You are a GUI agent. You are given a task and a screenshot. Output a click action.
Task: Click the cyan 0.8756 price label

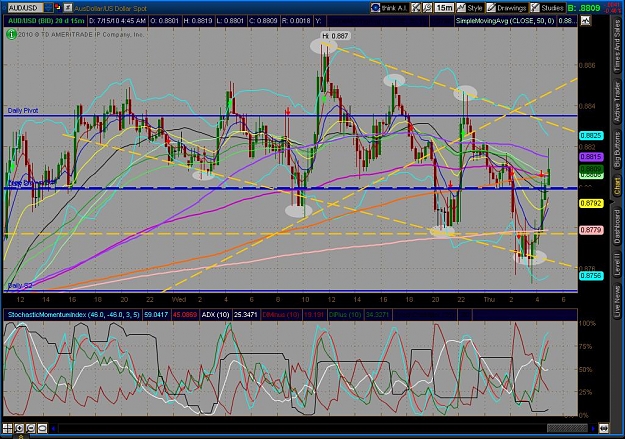pyautogui.click(x=591, y=276)
